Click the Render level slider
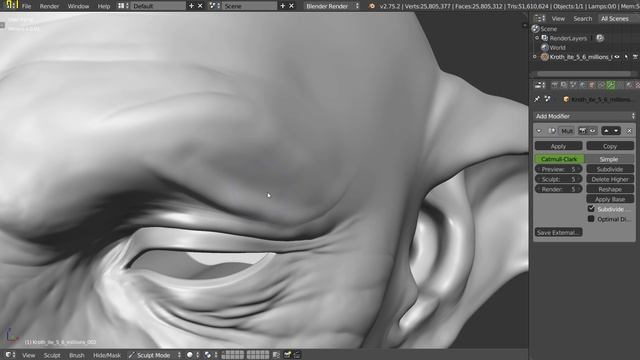This screenshot has height=360, width=640. [558, 189]
